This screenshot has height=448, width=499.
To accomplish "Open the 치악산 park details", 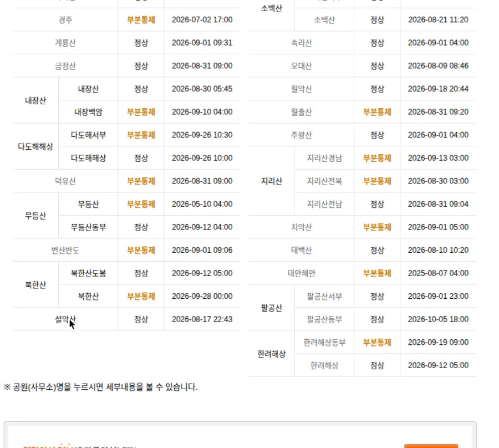I will click(302, 227).
